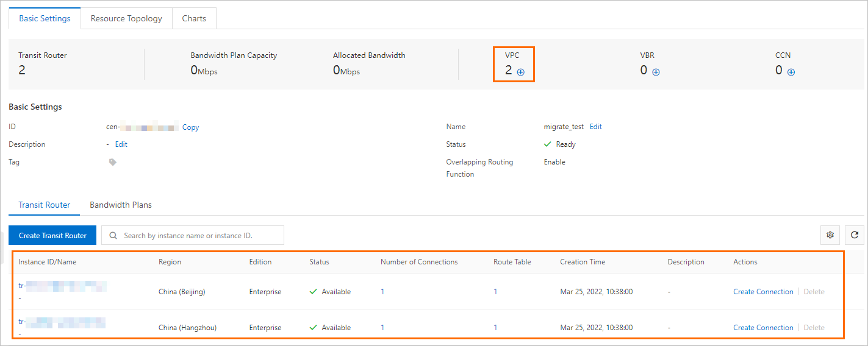Select the Transit Router sub-tab
868x346 pixels.
[x=45, y=205]
